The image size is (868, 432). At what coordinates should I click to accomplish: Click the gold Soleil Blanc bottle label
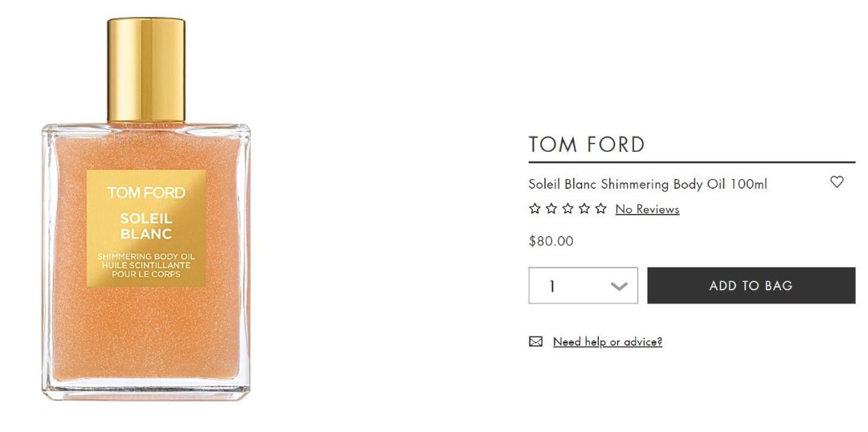[x=146, y=228]
